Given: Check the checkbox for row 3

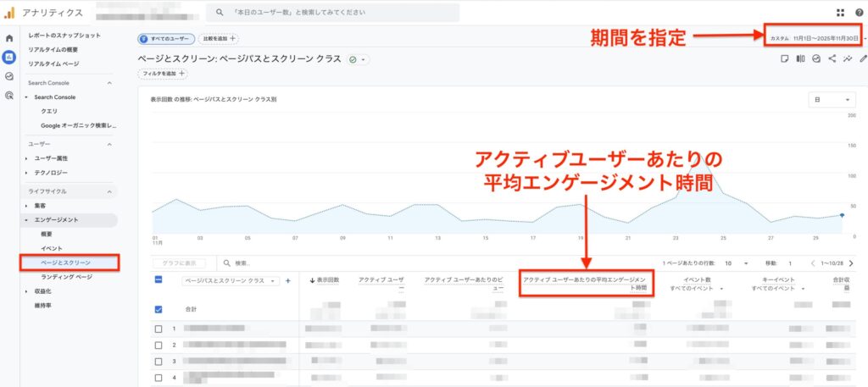Looking at the screenshot, I should click(x=159, y=361).
